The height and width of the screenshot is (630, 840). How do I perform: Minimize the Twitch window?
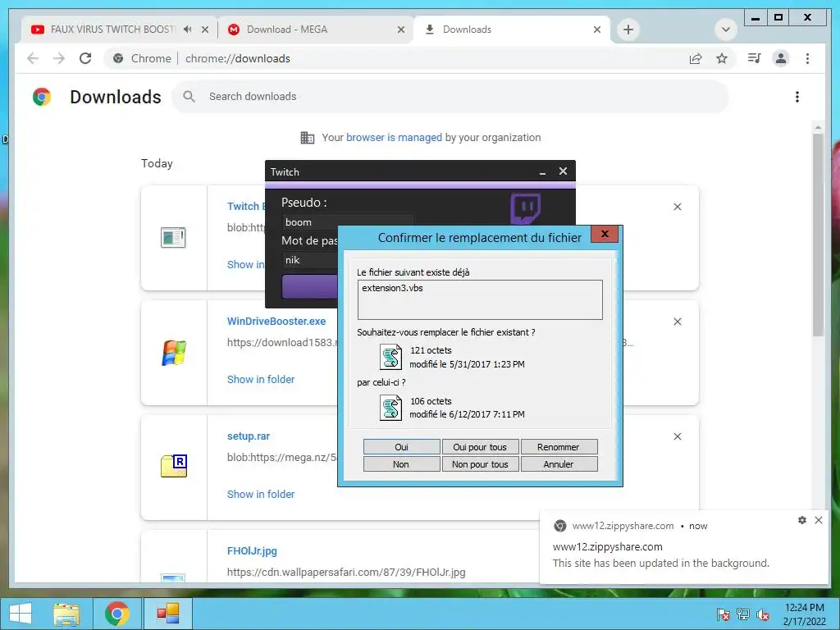coord(543,172)
